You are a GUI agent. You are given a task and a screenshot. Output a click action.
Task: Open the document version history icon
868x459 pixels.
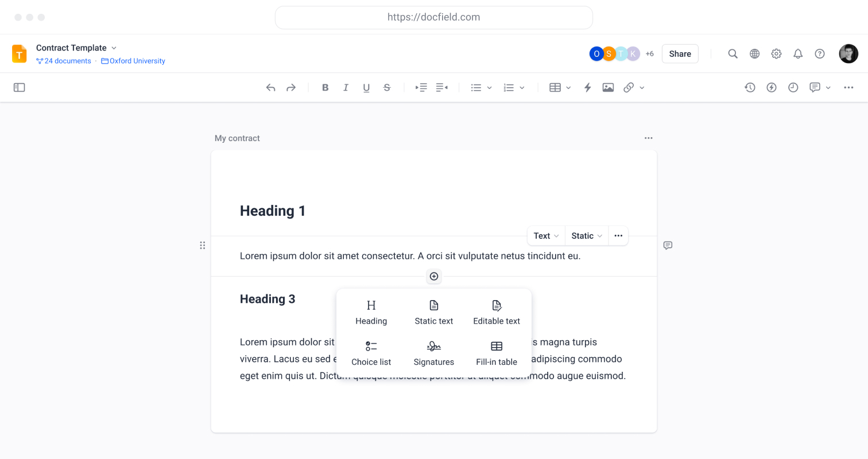click(x=750, y=87)
